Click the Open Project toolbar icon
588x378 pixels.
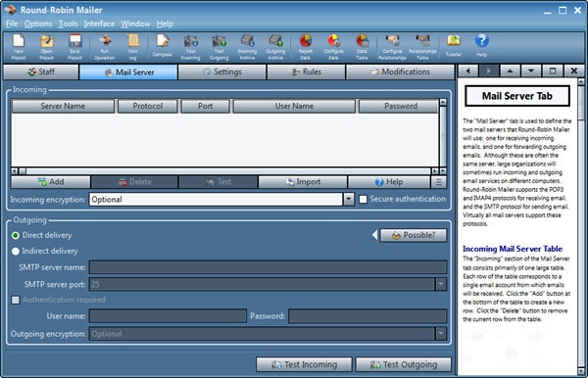pos(46,47)
